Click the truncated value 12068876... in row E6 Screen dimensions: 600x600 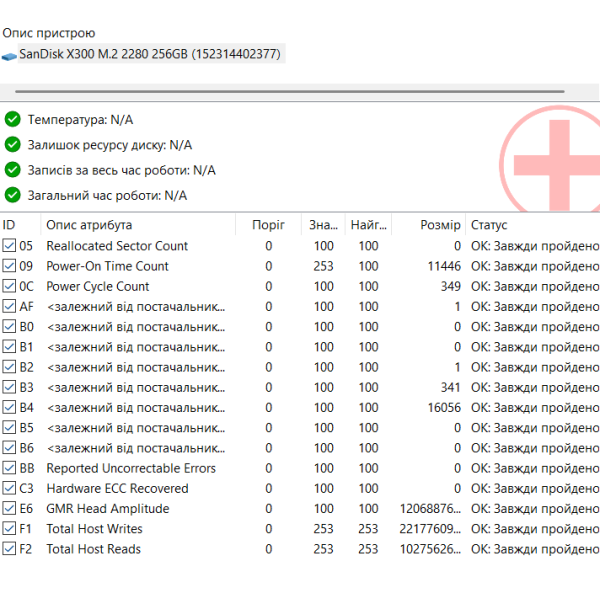click(430, 509)
